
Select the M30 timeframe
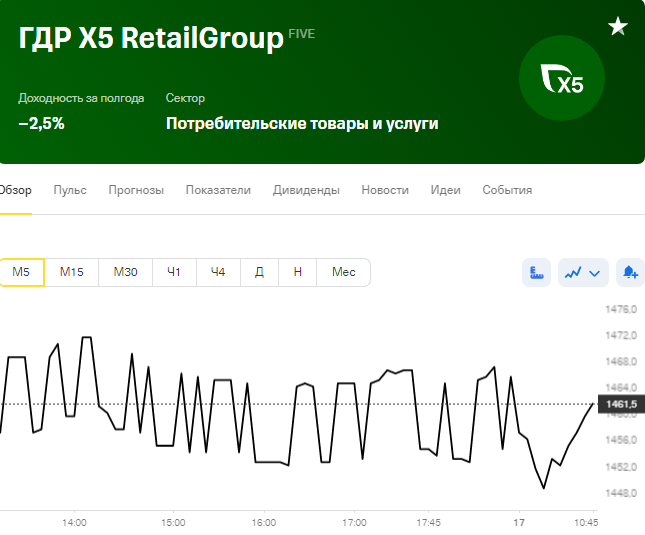click(125, 272)
